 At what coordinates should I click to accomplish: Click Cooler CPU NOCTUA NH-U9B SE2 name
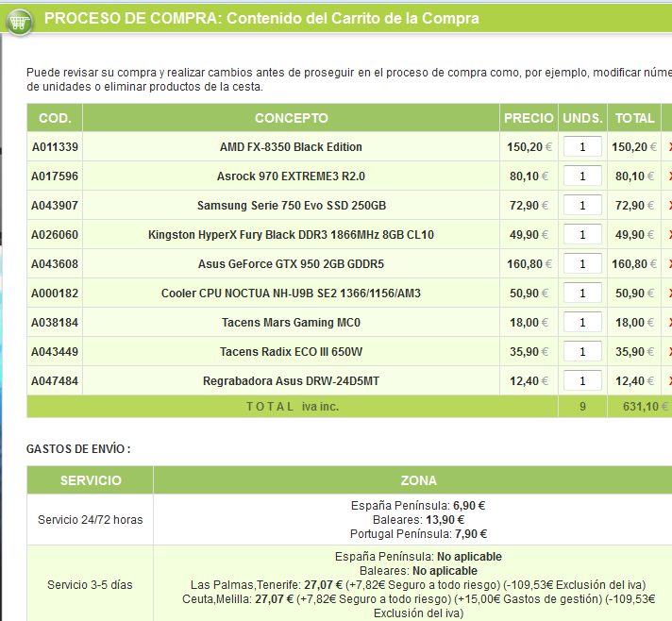[x=291, y=294]
